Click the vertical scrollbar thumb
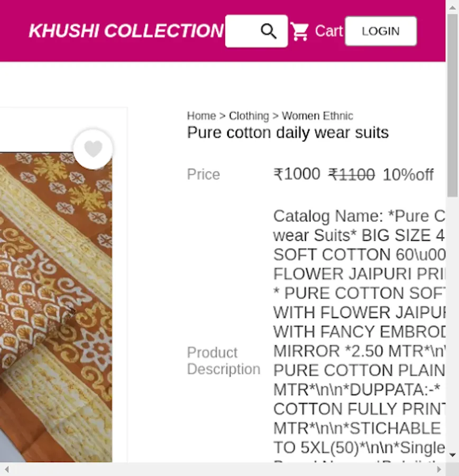This screenshot has height=476, width=459. 452,106
